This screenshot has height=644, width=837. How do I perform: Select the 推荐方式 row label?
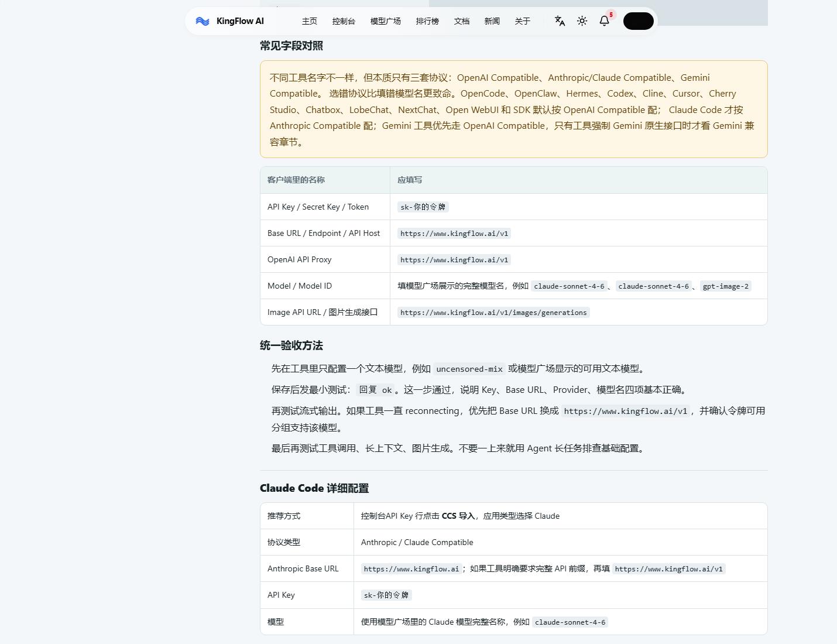(284, 516)
